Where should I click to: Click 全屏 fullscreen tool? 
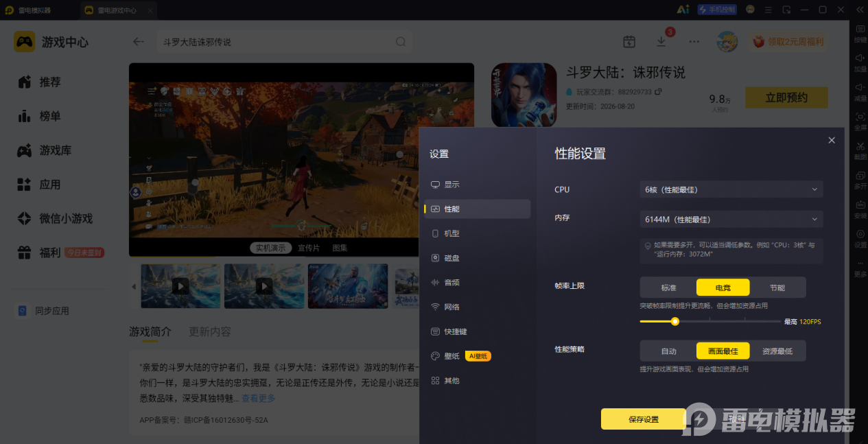point(860,121)
